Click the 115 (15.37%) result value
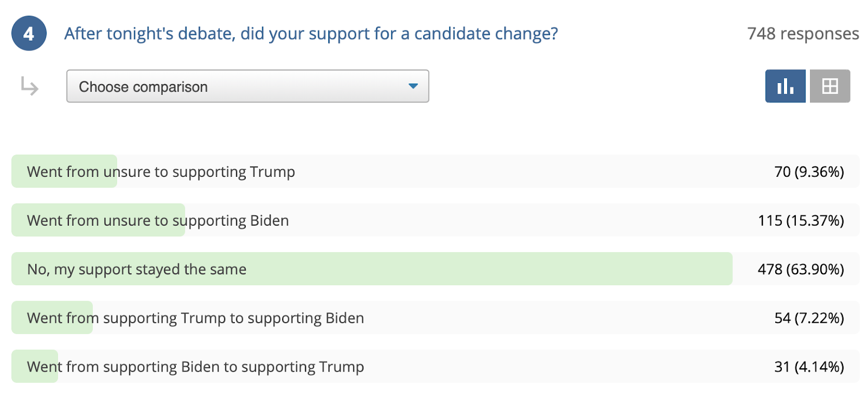 click(x=801, y=221)
